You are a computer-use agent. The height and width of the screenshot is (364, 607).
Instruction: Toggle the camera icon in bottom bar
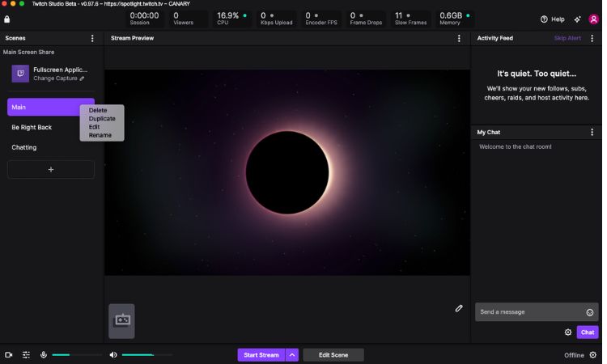[9, 355]
